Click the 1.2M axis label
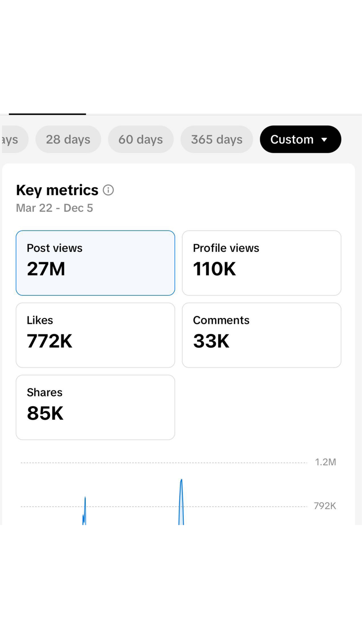 [325, 462]
